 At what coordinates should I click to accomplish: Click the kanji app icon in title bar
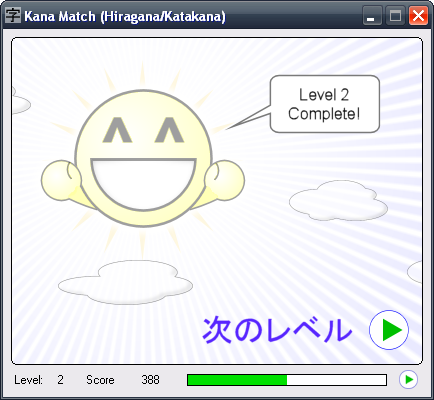tap(13, 15)
